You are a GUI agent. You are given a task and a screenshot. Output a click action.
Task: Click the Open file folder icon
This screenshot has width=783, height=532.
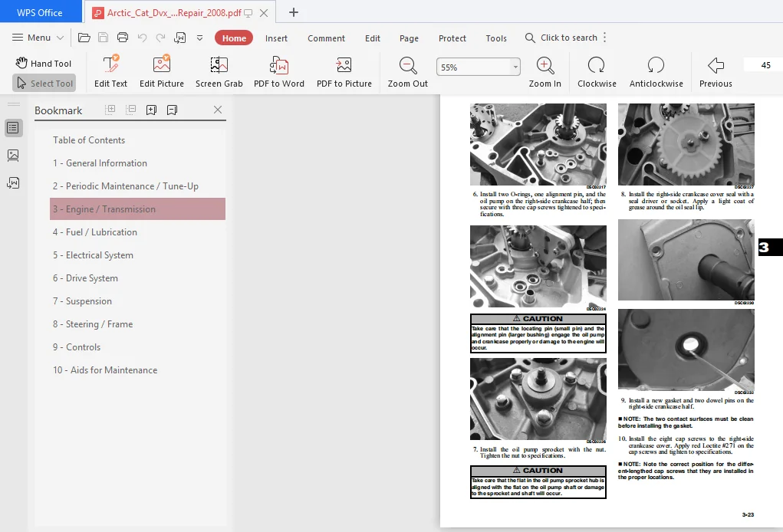(x=84, y=38)
